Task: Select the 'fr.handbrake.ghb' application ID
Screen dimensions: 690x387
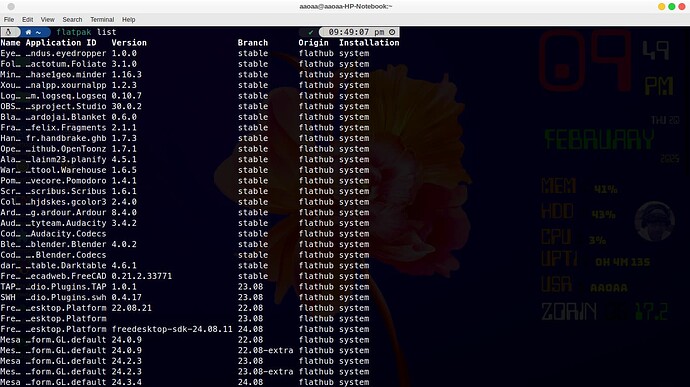Action: [x=66, y=138]
